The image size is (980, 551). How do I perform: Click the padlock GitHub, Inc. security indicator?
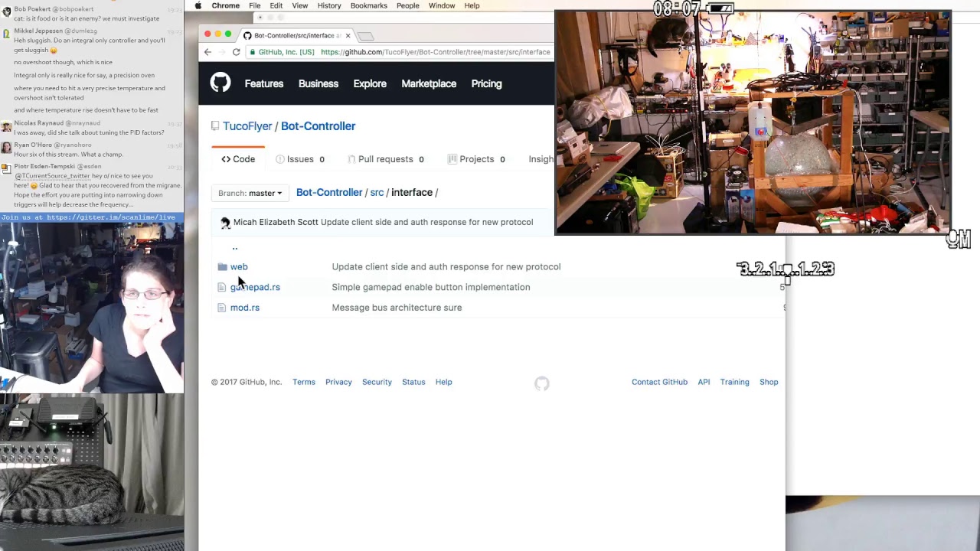tap(282, 52)
